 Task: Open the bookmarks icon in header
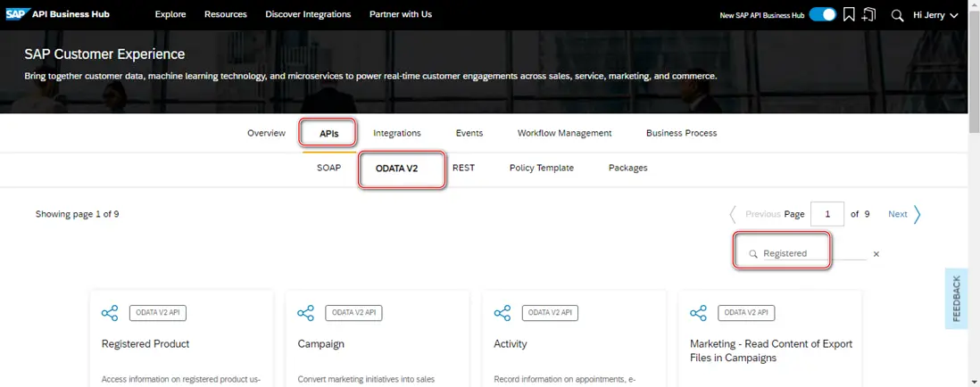point(849,14)
